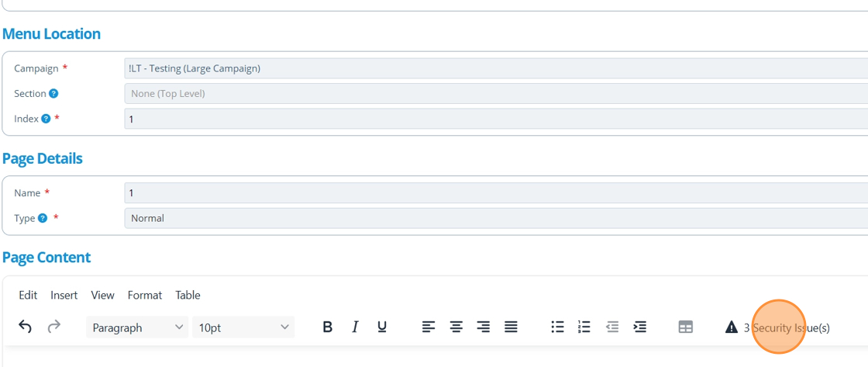The image size is (868, 367).
Task: Insert a numbered list
Action: pos(584,327)
